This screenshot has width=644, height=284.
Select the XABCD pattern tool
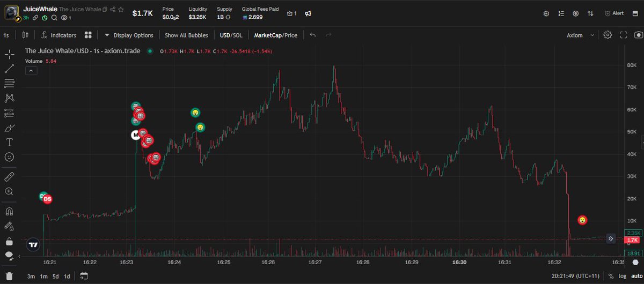coord(9,98)
